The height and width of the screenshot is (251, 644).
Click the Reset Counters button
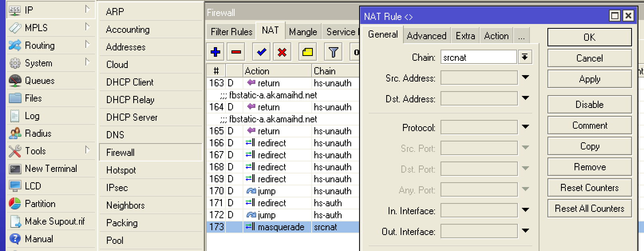589,188
